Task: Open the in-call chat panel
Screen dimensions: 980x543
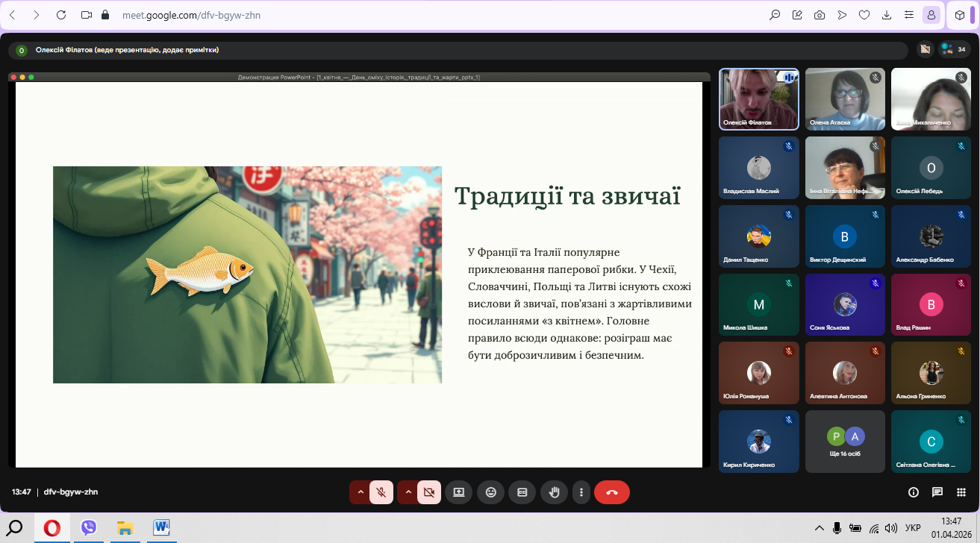Action: coord(937,492)
